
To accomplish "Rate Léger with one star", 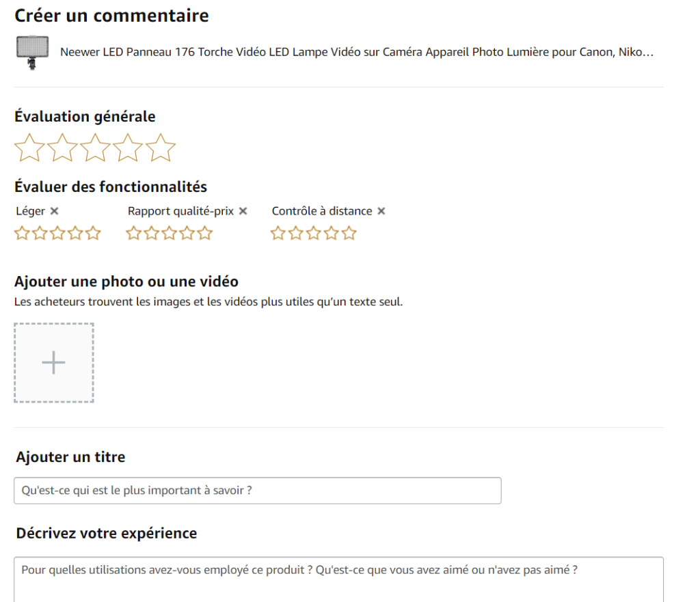I will tap(22, 233).
